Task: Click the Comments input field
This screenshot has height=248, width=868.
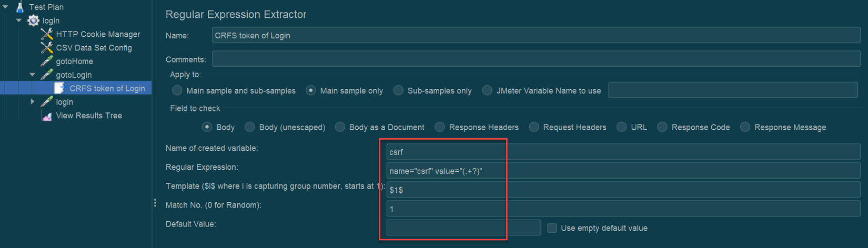Action: coord(536,59)
